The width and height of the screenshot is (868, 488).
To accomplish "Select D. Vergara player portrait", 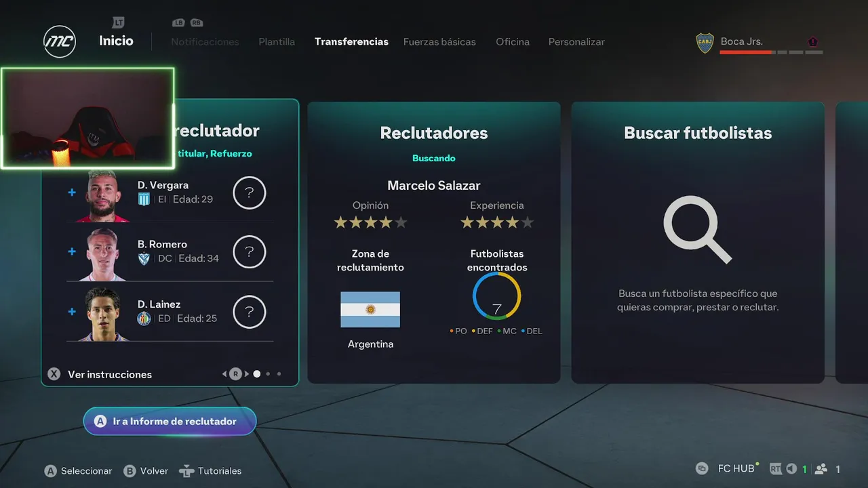I will (x=103, y=197).
